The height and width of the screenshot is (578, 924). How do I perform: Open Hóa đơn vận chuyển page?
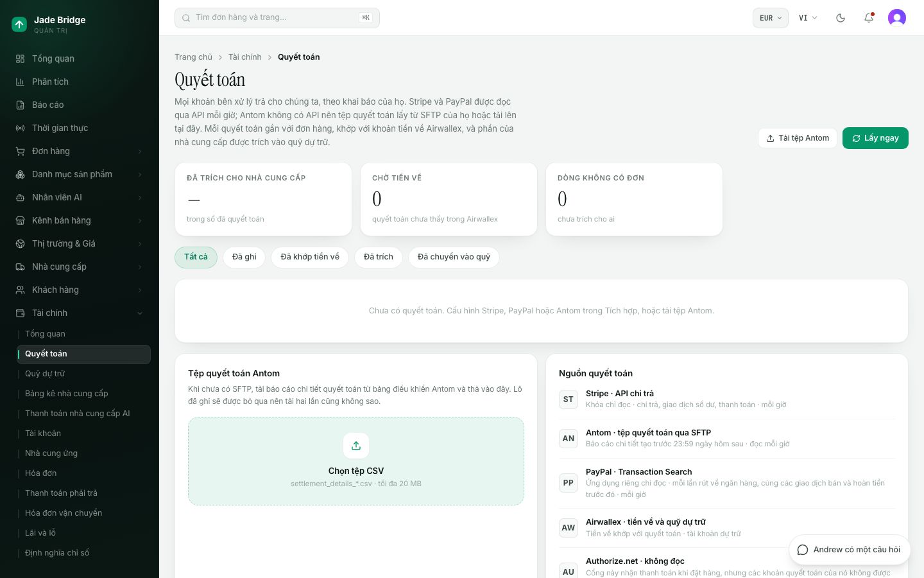84,513
